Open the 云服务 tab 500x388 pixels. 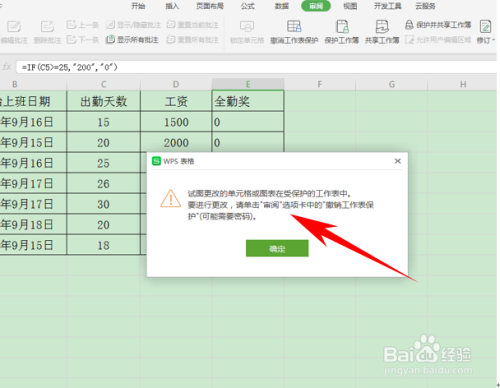pos(425,6)
